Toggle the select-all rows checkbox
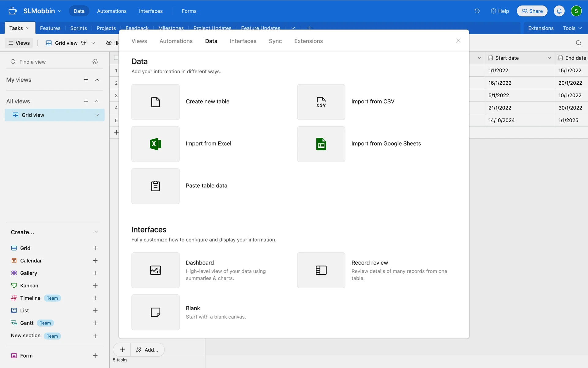This screenshot has height=368, width=588. coord(116,58)
